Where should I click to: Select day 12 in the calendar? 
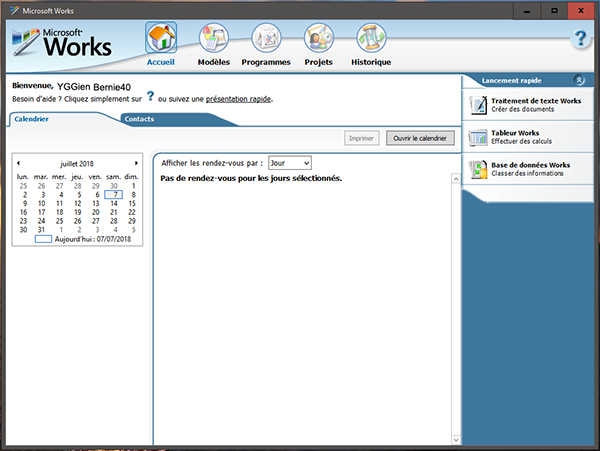click(x=78, y=204)
